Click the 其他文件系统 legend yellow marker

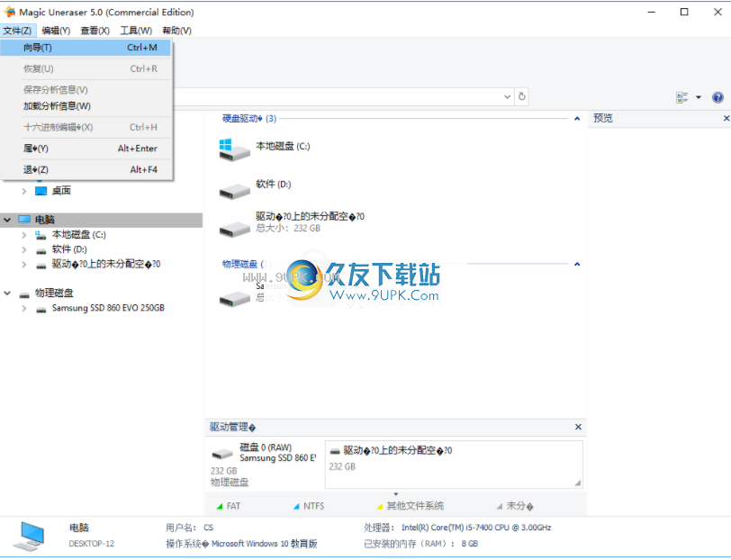pyautogui.click(x=380, y=506)
